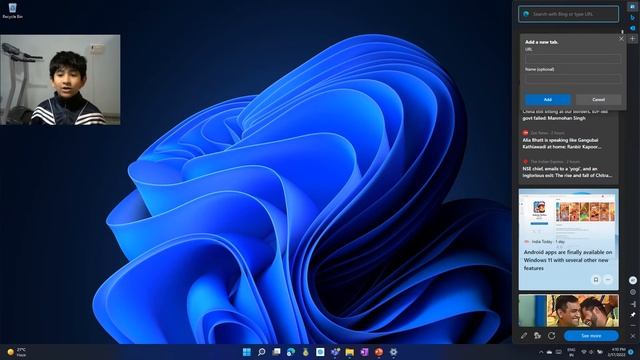Image resolution: width=640 pixels, height=360 pixels.
Task: Click the Search with Bing or type URL box
Action: pyautogui.click(x=568, y=14)
